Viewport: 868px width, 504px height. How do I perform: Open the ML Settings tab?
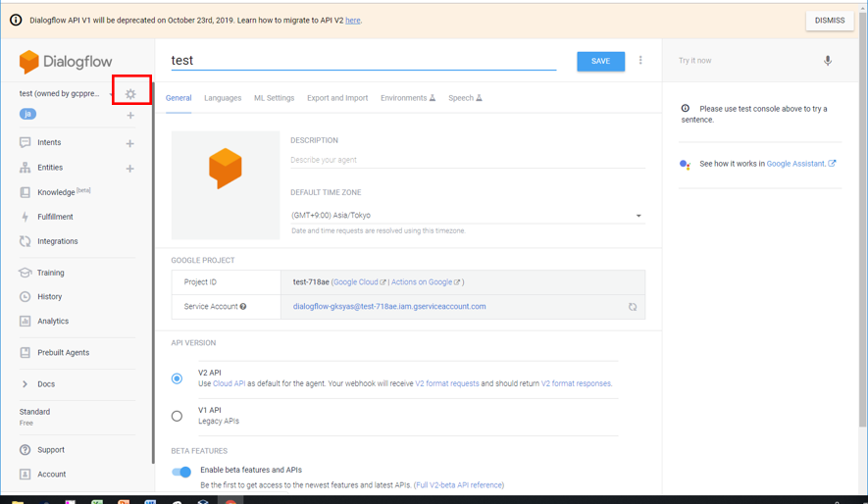pos(274,98)
